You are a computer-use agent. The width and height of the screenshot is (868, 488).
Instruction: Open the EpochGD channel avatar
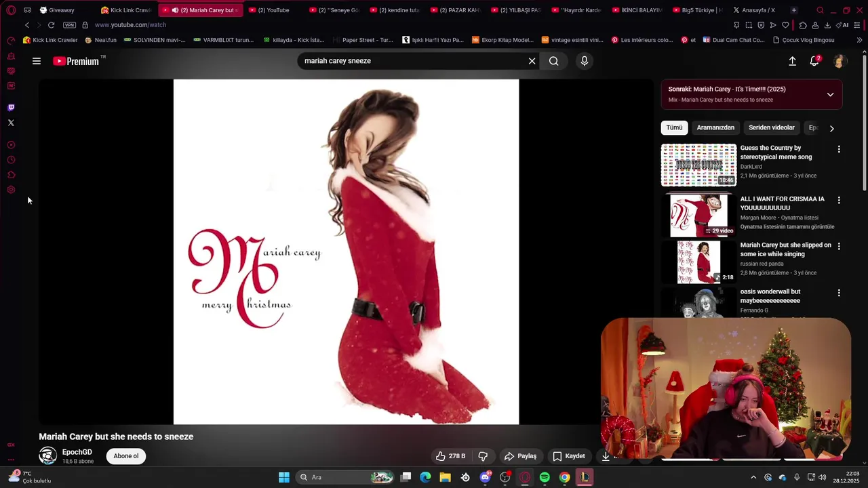(x=47, y=456)
